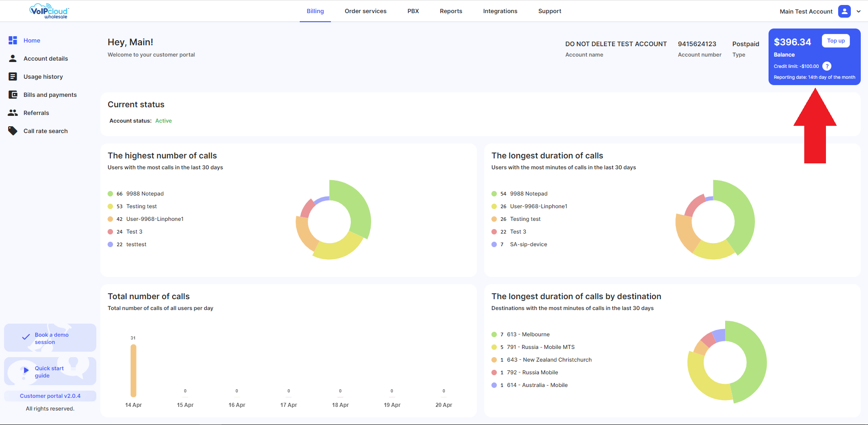
Task: Click the VoIPcloud wholesale logo
Action: click(x=49, y=11)
